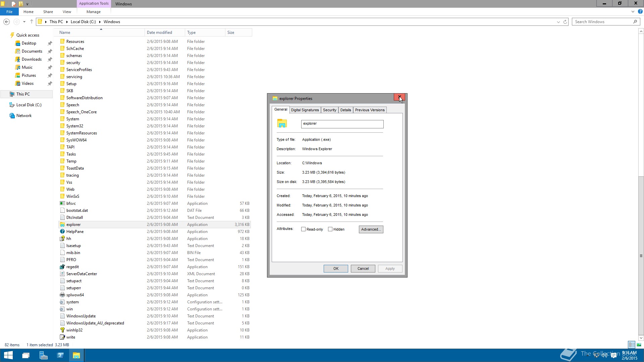Open the Windows Start button

pyautogui.click(x=8, y=355)
